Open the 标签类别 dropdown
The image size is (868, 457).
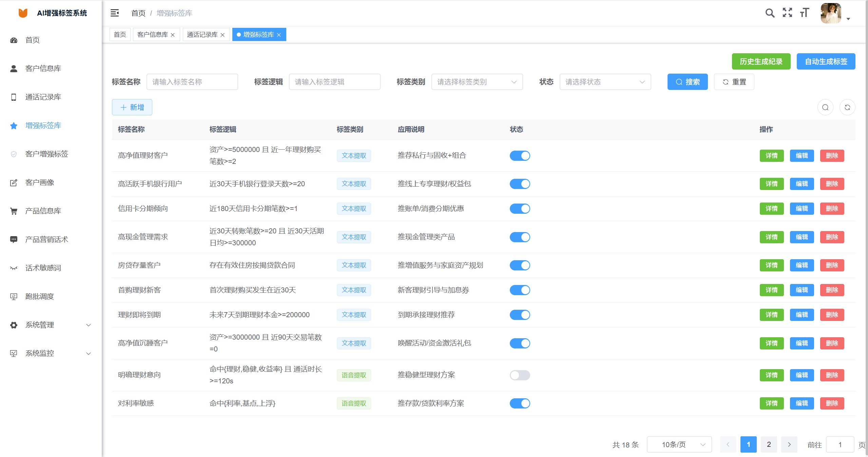click(x=477, y=82)
